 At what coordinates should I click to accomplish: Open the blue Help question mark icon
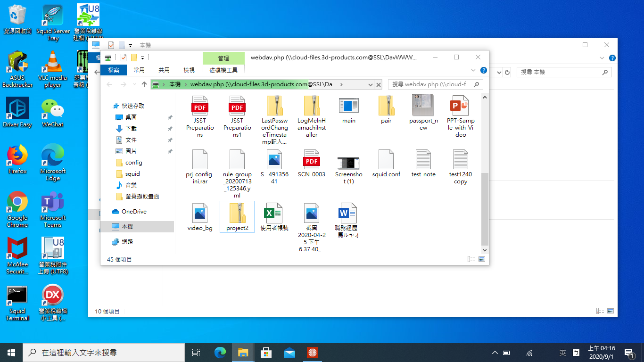[x=483, y=70]
